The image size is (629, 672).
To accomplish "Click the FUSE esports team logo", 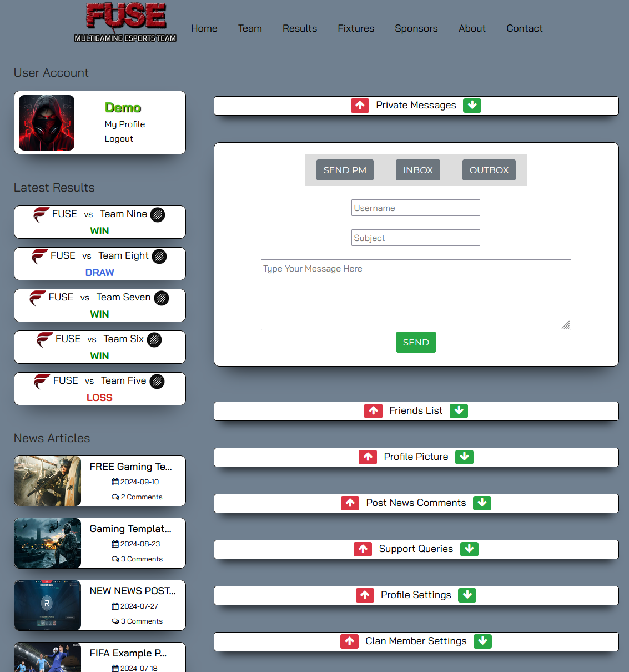I will pos(125,23).
